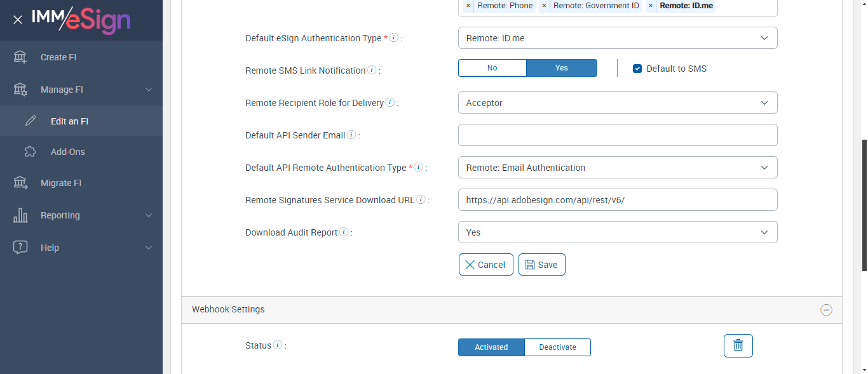Image resolution: width=868 pixels, height=374 pixels.
Task: Remove the Remote: Government ID tag
Action: click(x=544, y=6)
